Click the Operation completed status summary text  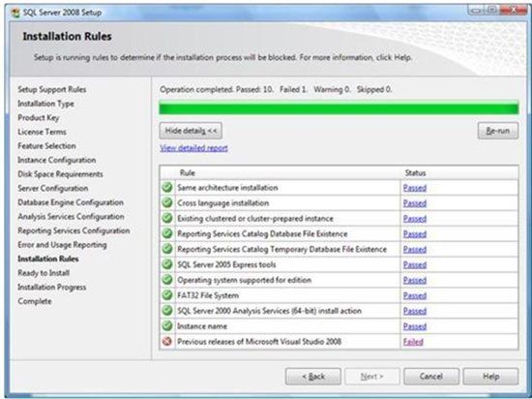click(276, 90)
